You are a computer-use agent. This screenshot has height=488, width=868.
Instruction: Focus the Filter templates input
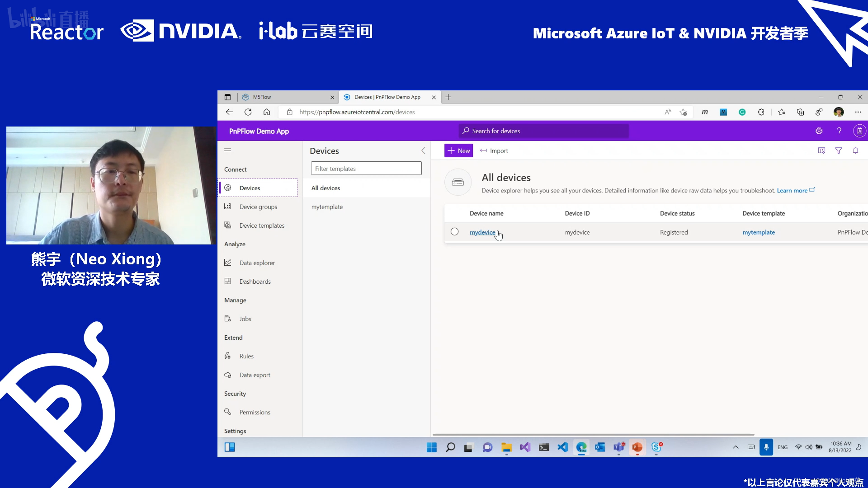tap(366, 169)
